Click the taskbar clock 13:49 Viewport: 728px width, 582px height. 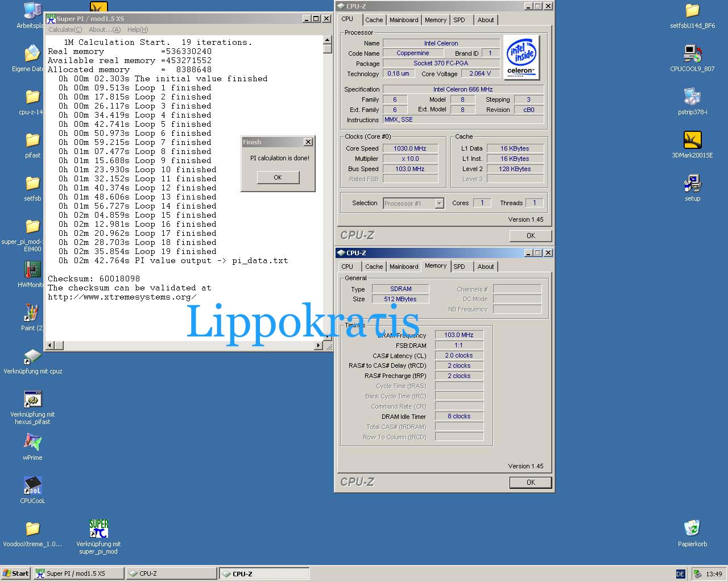714,574
